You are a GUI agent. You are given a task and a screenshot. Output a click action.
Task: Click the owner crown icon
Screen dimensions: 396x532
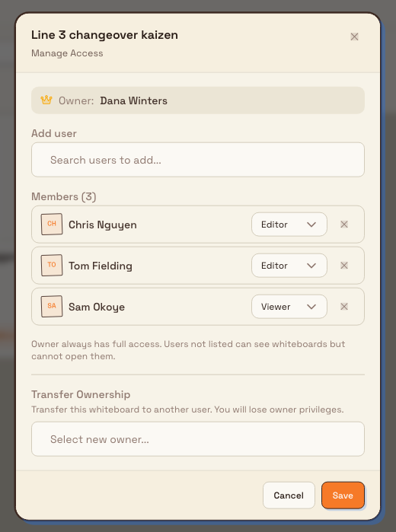point(46,100)
